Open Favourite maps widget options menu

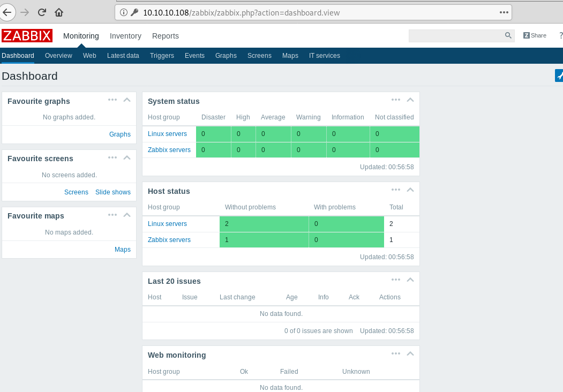coord(112,215)
